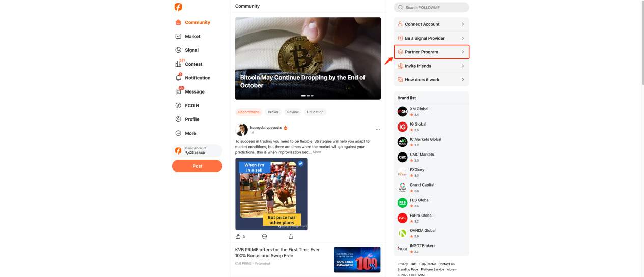Select the banner carousel indicator dots

307,96
